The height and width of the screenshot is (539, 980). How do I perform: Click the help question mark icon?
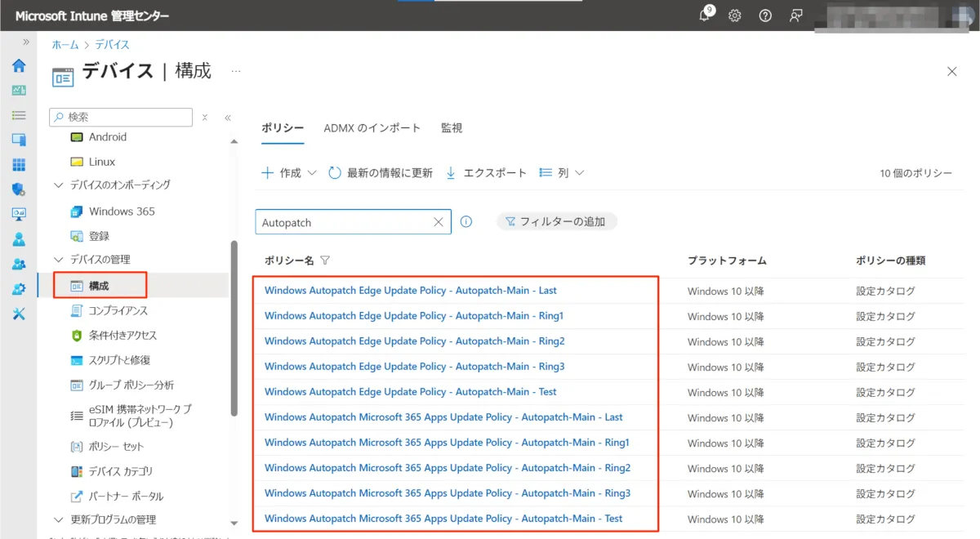765,16
